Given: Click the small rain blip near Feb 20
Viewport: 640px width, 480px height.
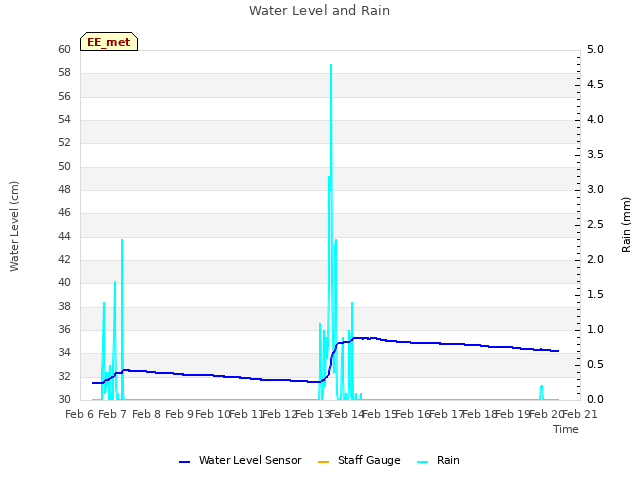Looking at the screenshot, I should click(541, 392).
